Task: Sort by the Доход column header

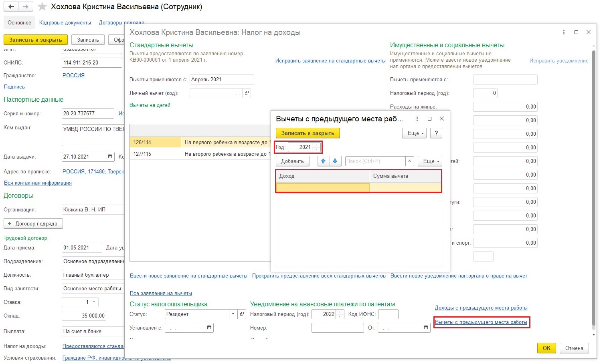Action: [323, 176]
